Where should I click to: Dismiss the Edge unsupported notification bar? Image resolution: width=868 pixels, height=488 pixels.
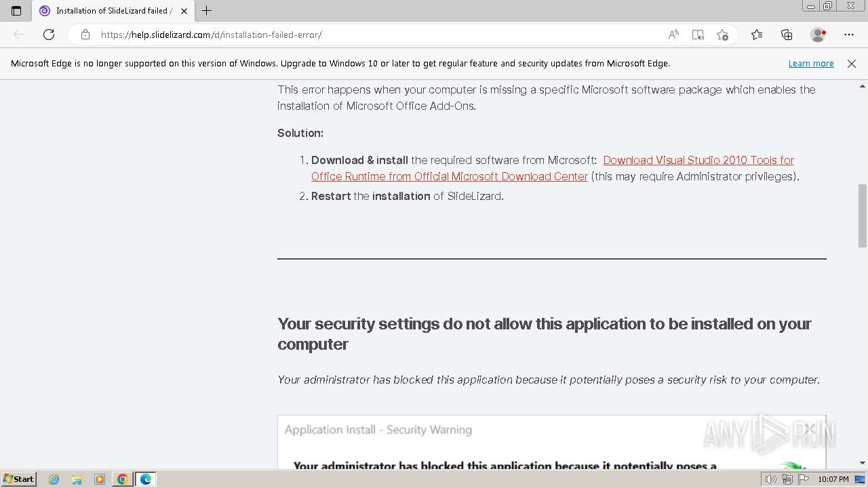852,63
